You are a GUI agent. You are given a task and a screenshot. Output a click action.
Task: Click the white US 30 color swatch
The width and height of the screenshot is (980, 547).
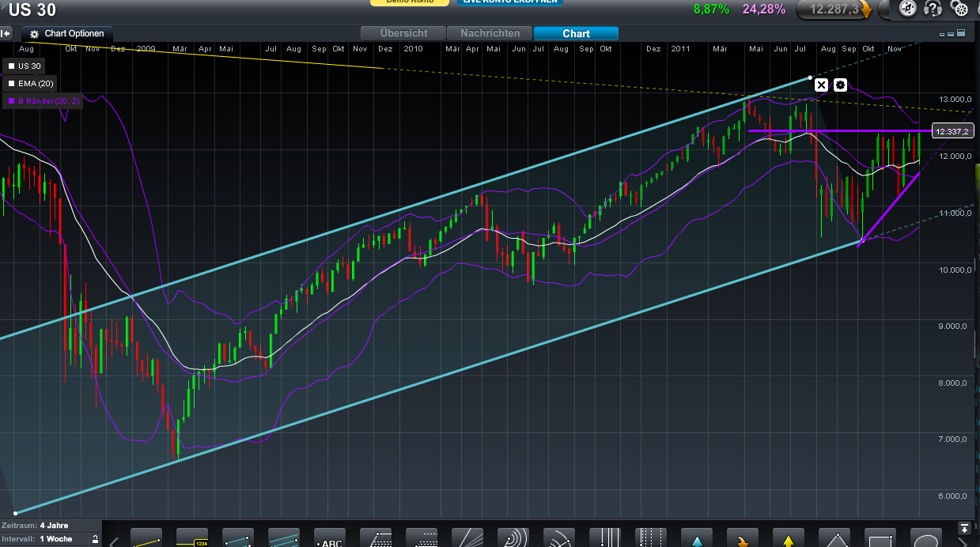point(10,67)
